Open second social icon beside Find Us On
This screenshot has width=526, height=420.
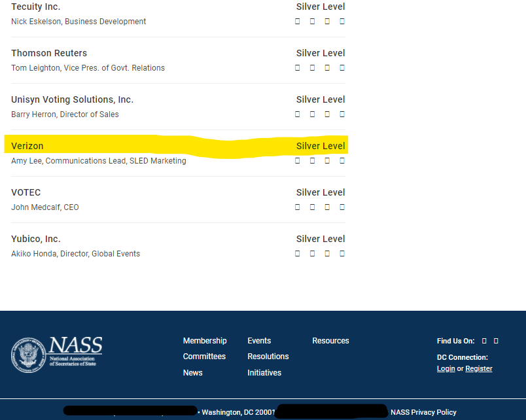496,341
